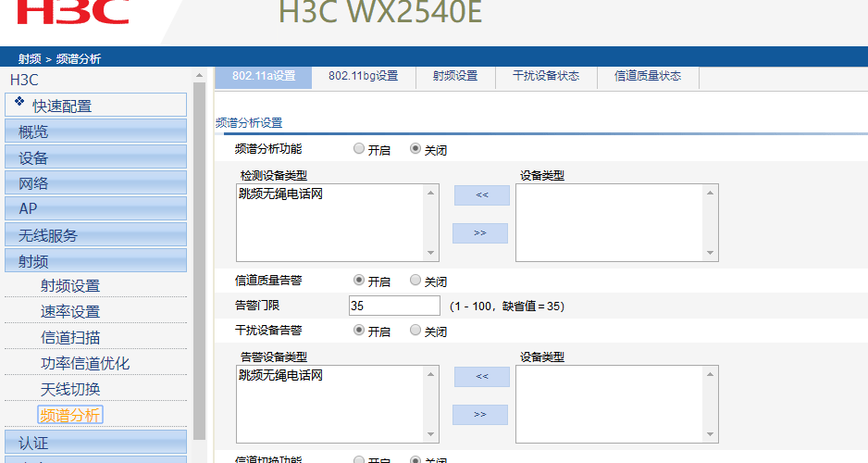
Task: Collapse the 射频 sidebar section
Action: coord(95,260)
